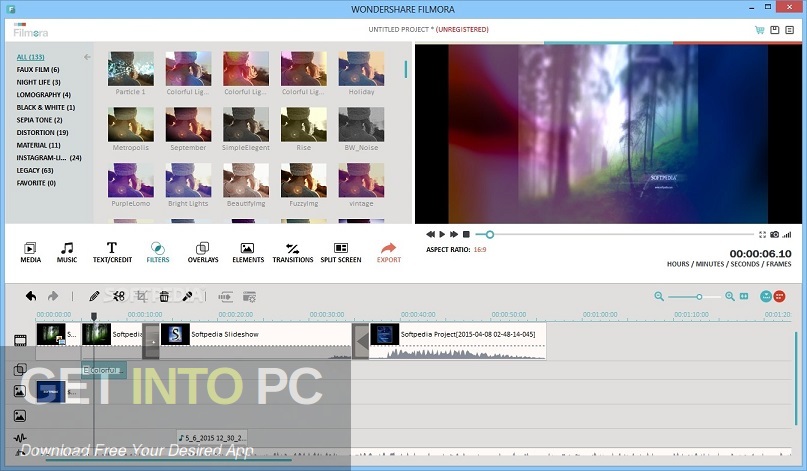Click the preview volume bars icon
Screen dimensions: 807x471
787,235
